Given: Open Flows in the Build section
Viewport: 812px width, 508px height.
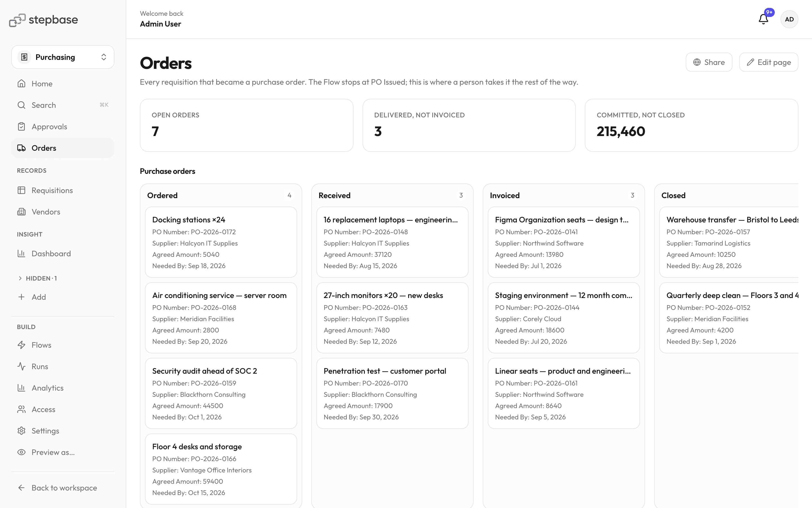Looking at the screenshot, I should point(63,345).
